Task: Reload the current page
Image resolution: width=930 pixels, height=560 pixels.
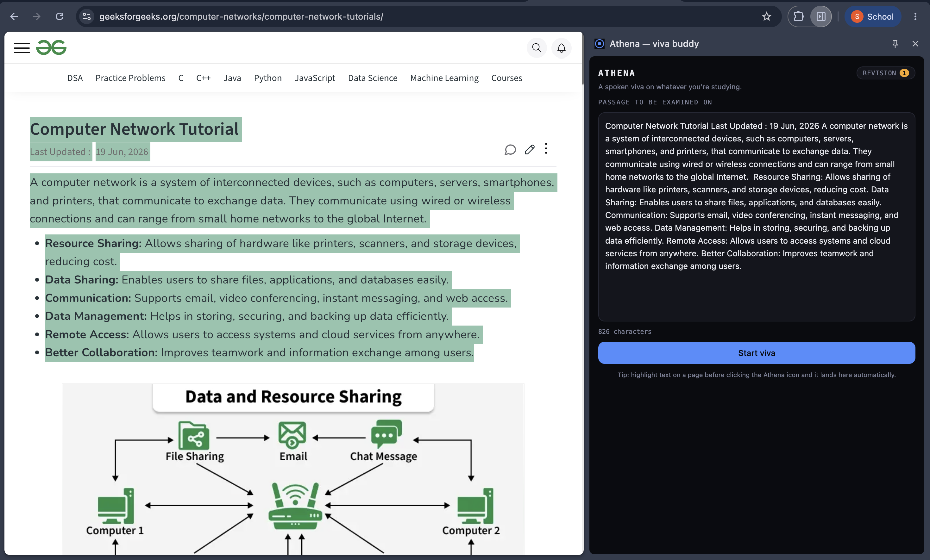Action: (59, 16)
